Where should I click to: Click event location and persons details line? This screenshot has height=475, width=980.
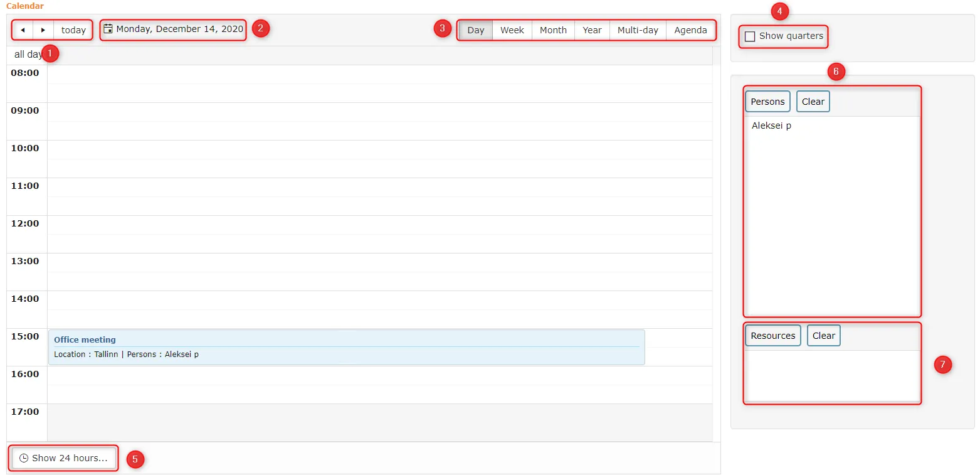tap(126, 355)
